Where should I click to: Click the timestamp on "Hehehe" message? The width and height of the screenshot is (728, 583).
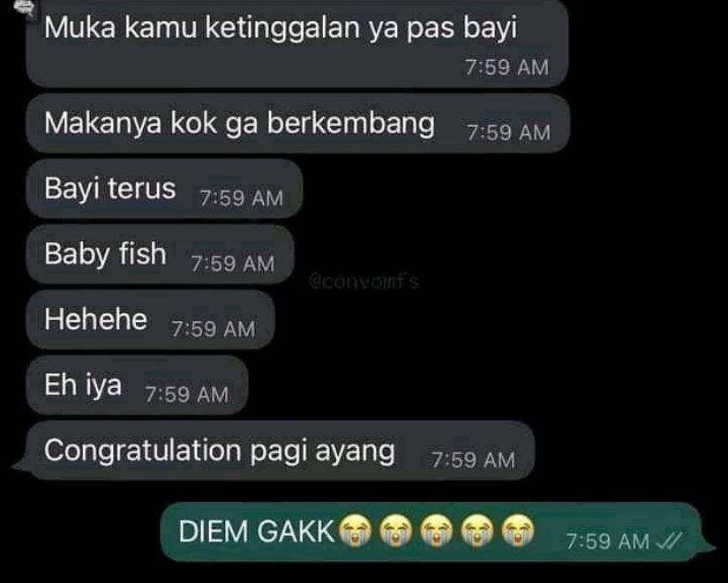click(x=214, y=329)
